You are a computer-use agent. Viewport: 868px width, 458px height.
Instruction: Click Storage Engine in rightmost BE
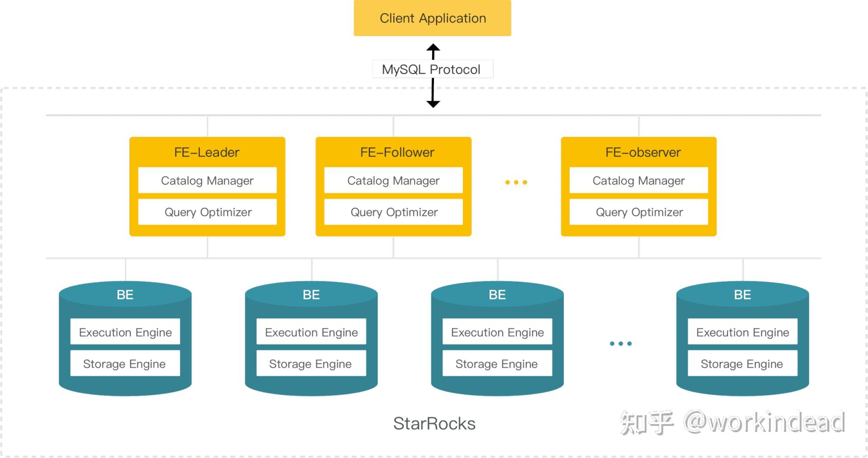tap(742, 364)
